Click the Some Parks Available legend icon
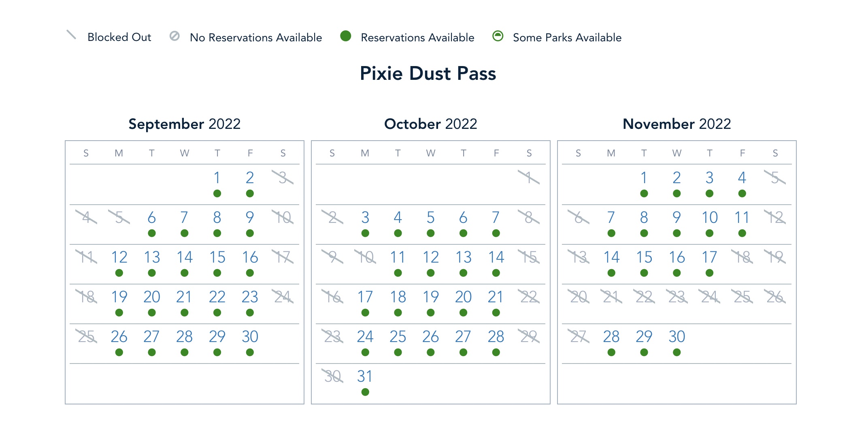The image size is (868, 432). pyautogui.click(x=498, y=36)
